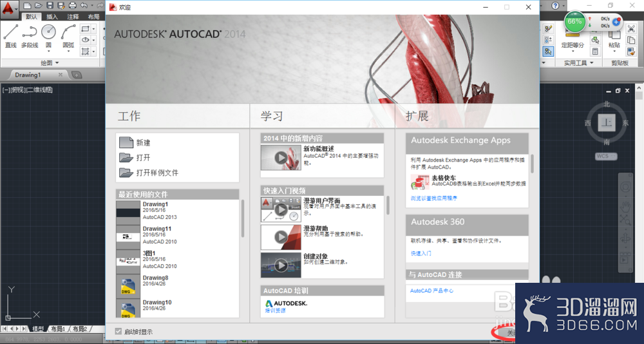
Task: Toggle the 启动时显示 checkbox
Action: [118, 331]
